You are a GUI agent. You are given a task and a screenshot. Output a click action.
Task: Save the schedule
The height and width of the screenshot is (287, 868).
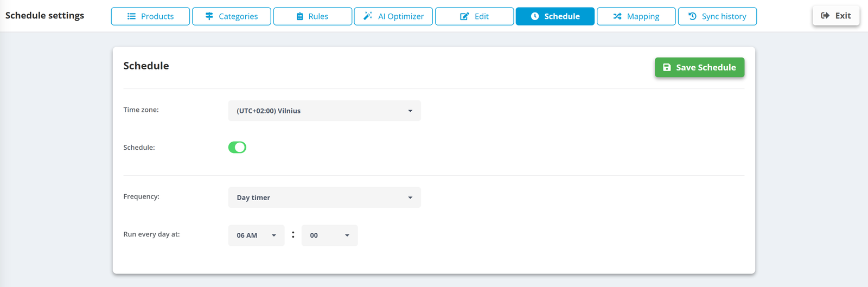pos(699,67)
